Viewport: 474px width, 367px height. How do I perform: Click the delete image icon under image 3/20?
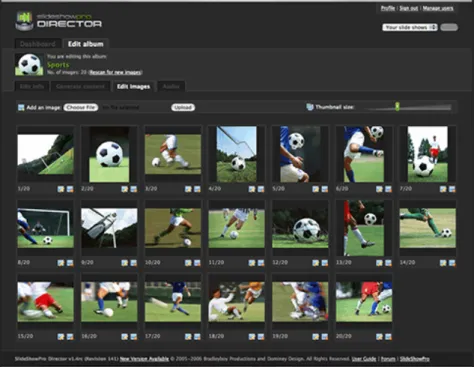point(197,189)
